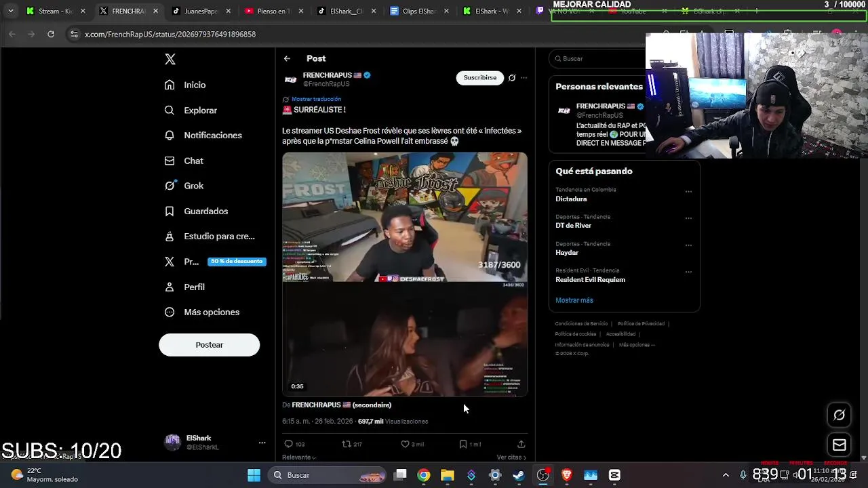The image size is (868, 488).
Task: Open Premium 50 % de descuento item
Action: [215, 262]
